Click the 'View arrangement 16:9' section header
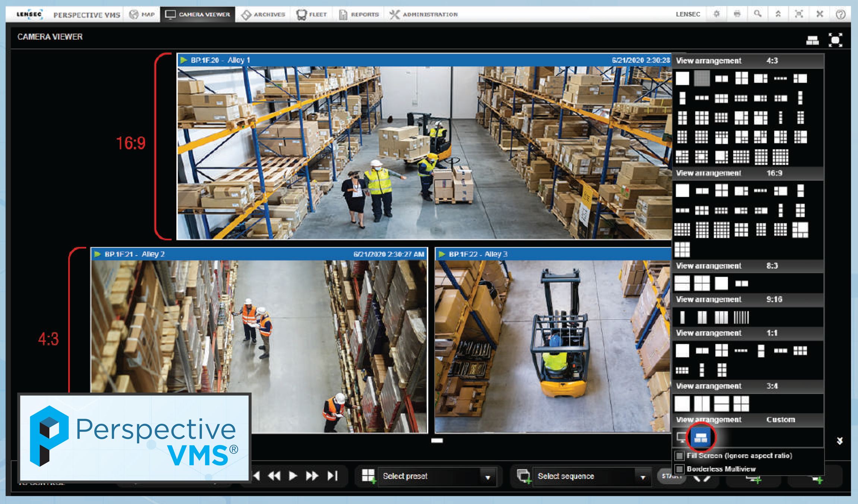This screenshot has height=504, width=858. [x=748, y=173]
